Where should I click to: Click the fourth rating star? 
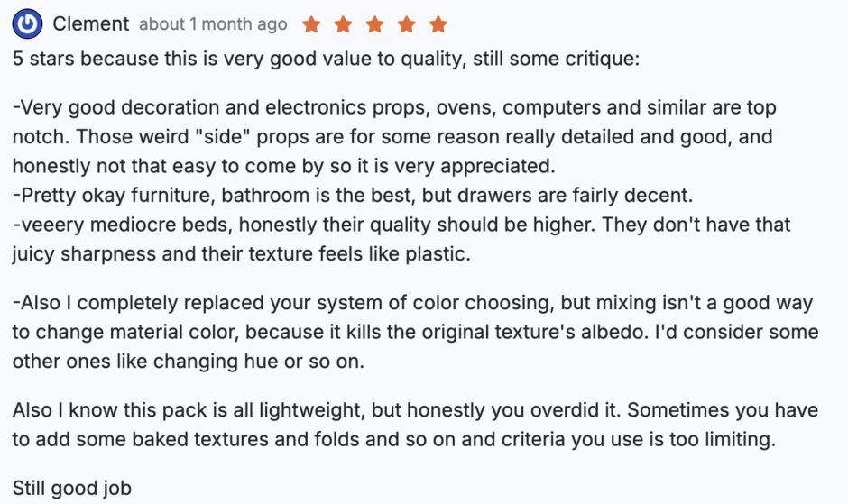click(x=406, y=24)
